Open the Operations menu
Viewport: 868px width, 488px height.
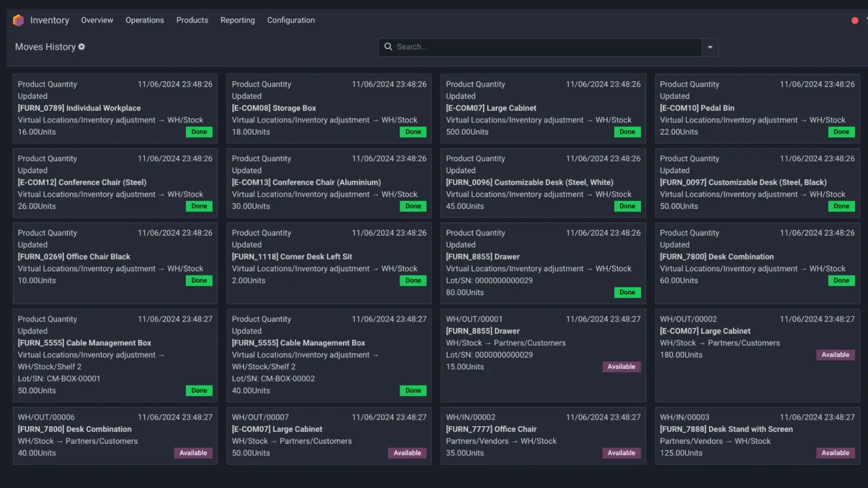coord(145,20)
